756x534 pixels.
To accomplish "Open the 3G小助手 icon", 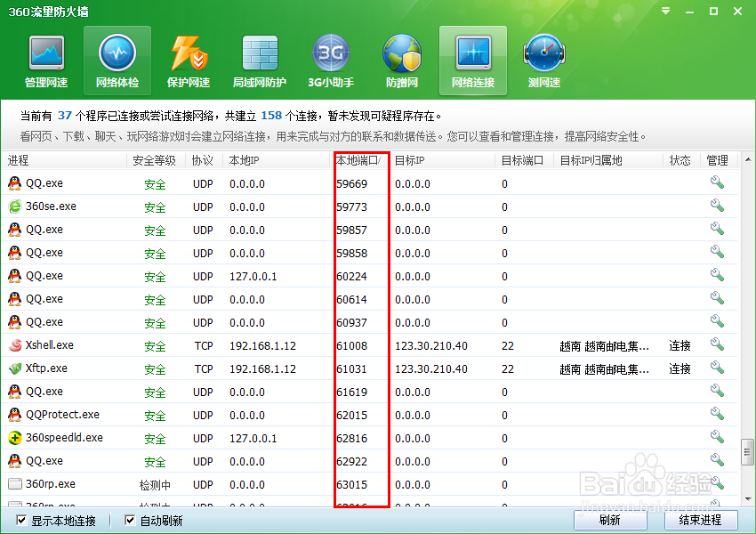I will (331, 61).
